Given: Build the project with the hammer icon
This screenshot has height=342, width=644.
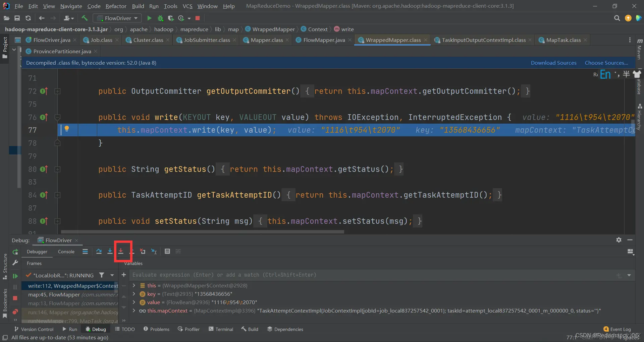Looking at the screenshot, I should click(85, 18).
